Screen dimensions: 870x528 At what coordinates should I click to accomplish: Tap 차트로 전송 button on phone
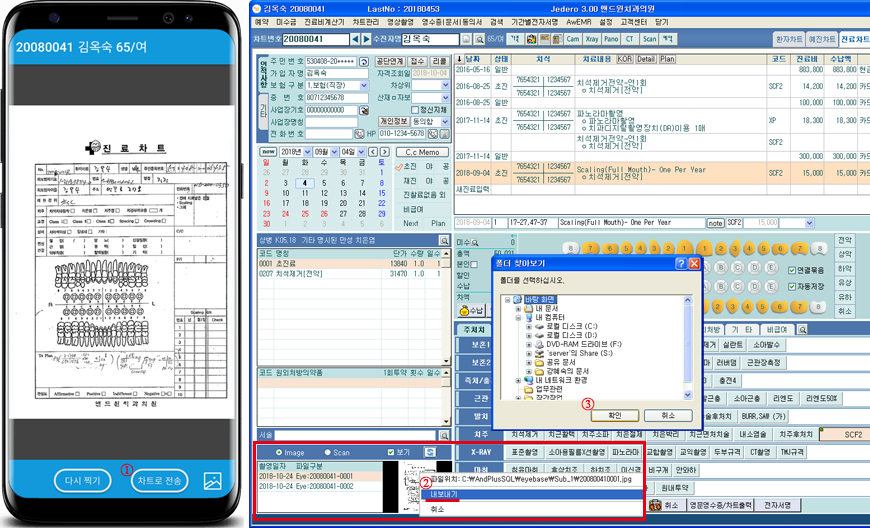(x=160, y=480)
